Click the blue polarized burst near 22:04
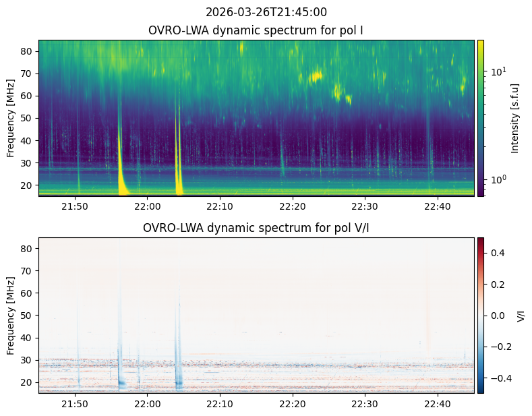532x416 pixels. coord(179,374)
